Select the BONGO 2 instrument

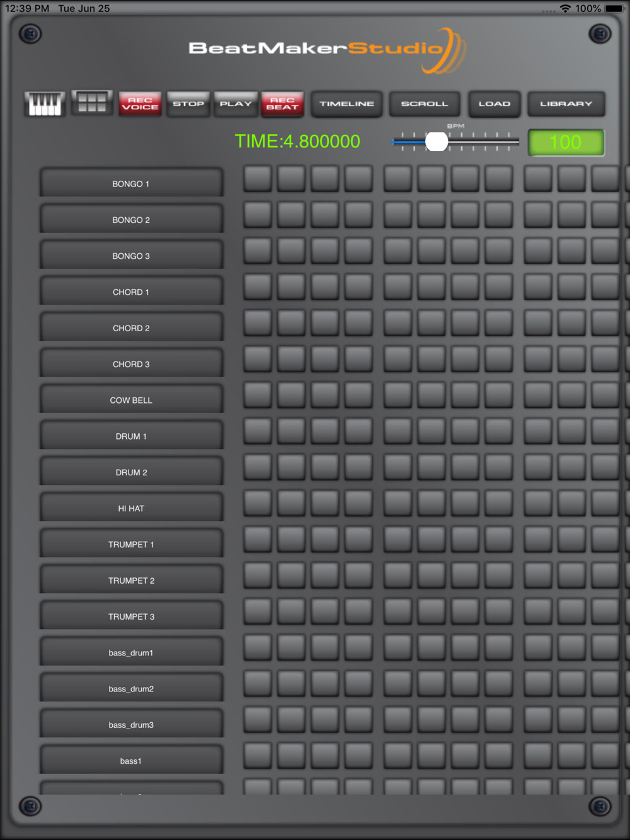coord(131,219)
